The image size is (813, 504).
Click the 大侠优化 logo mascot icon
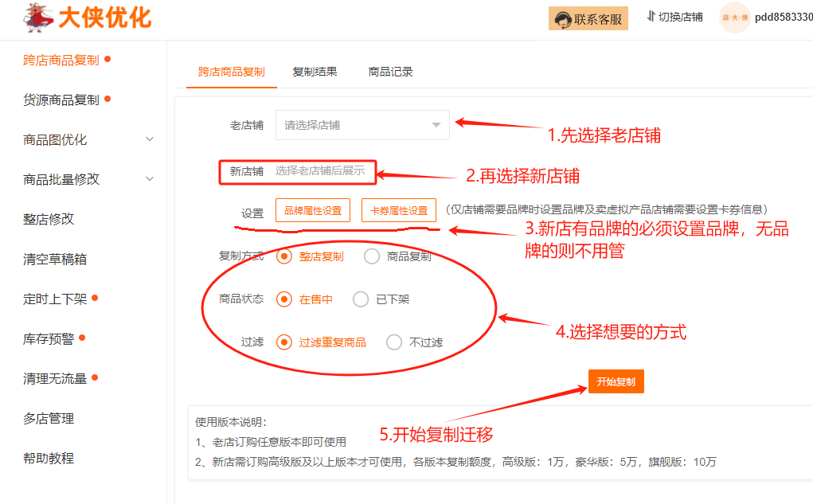(x=38, y=18)
